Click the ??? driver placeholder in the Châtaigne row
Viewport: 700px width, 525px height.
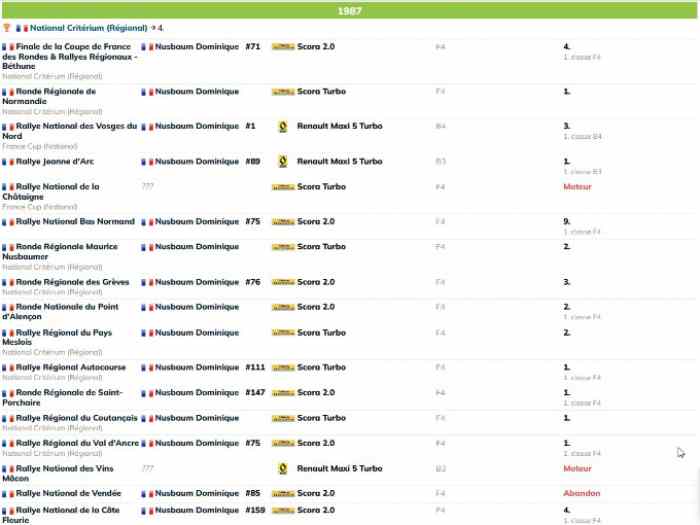(x=147, y=187)
